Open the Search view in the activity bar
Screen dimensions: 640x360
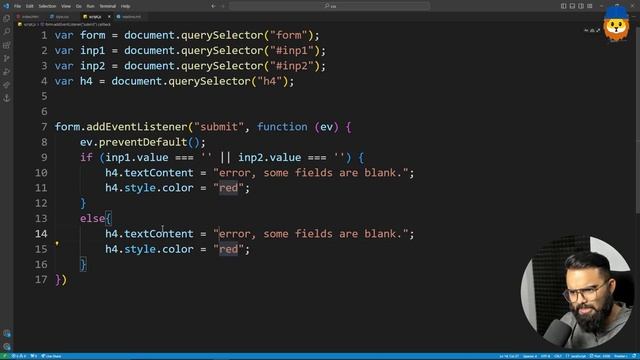tap(7, 31)
